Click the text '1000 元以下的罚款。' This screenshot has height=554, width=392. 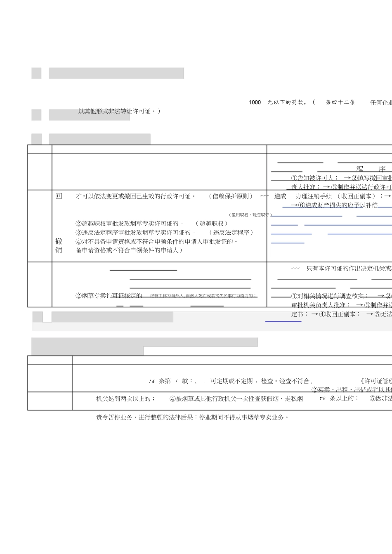coord(278,102)
